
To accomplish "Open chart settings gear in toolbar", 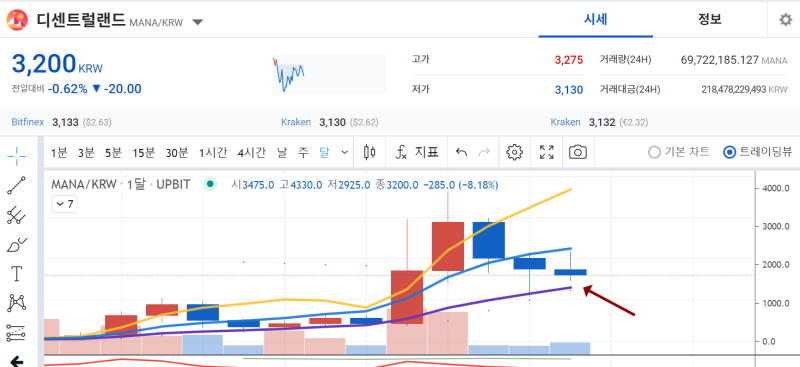I will (x=514, y=152).
